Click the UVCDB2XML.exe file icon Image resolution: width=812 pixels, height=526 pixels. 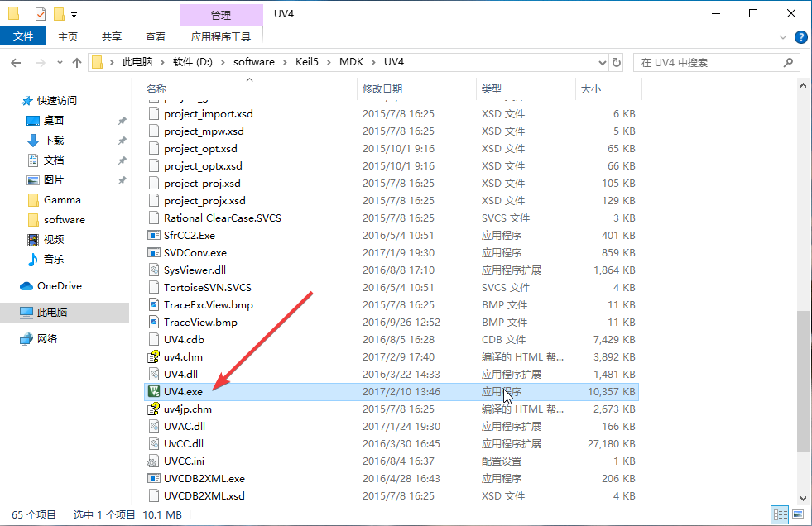(x=154, y=478)
